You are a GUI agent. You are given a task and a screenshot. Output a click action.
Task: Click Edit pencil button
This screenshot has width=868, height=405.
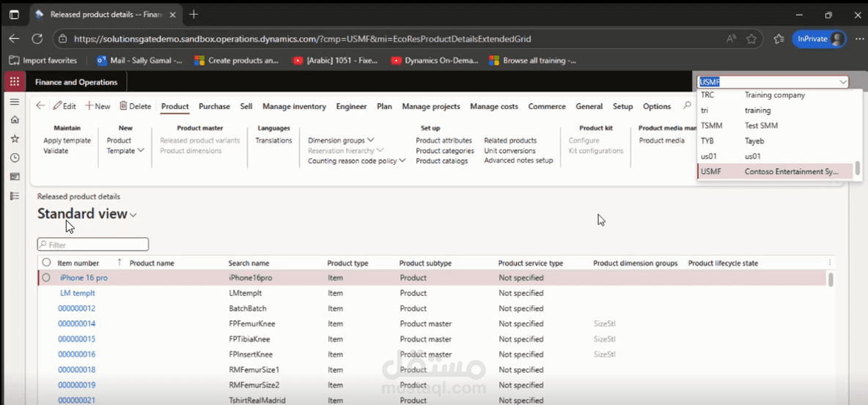(x=65, y=106)
